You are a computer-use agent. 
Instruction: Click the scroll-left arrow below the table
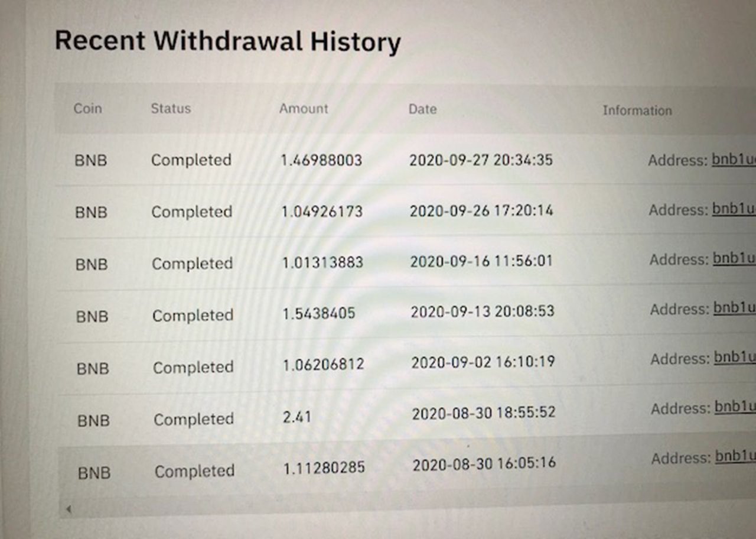(69, 508)
